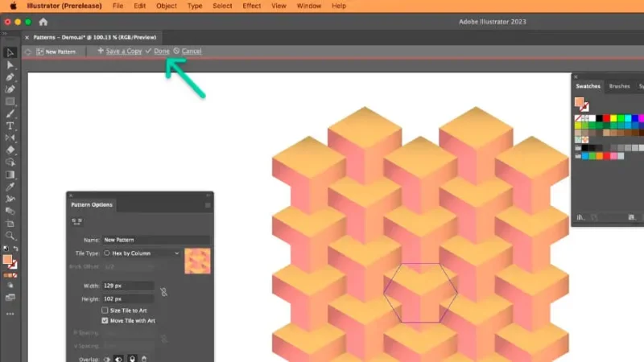Screen dimensions: 644x362
Task: Click Done to finish pattern
Action: [162, 51]
